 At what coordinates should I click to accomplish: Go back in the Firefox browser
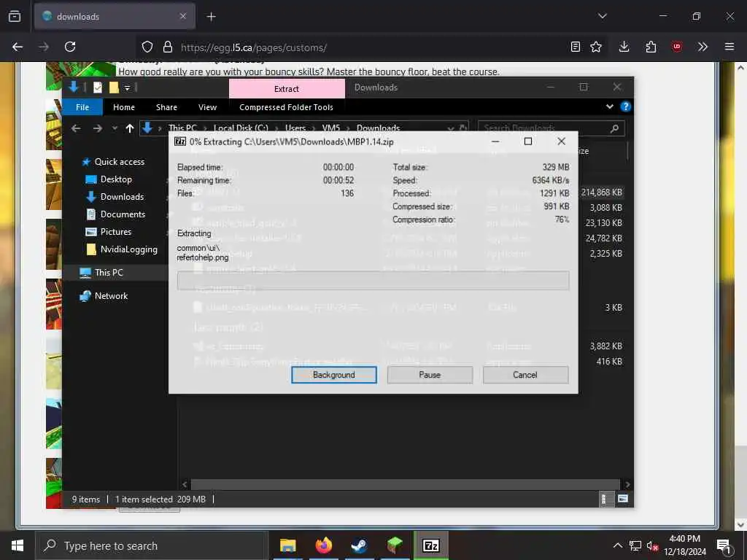tap(18, 47)
